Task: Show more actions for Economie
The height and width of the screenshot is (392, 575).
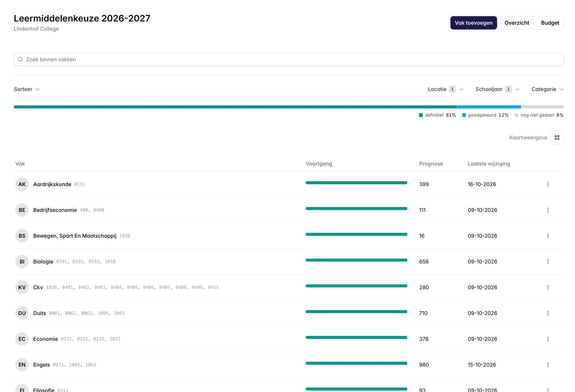Action: click(x=548, y=339)
